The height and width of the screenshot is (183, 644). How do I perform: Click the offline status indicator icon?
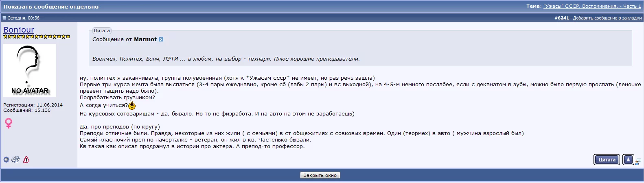tap(6, 160)
